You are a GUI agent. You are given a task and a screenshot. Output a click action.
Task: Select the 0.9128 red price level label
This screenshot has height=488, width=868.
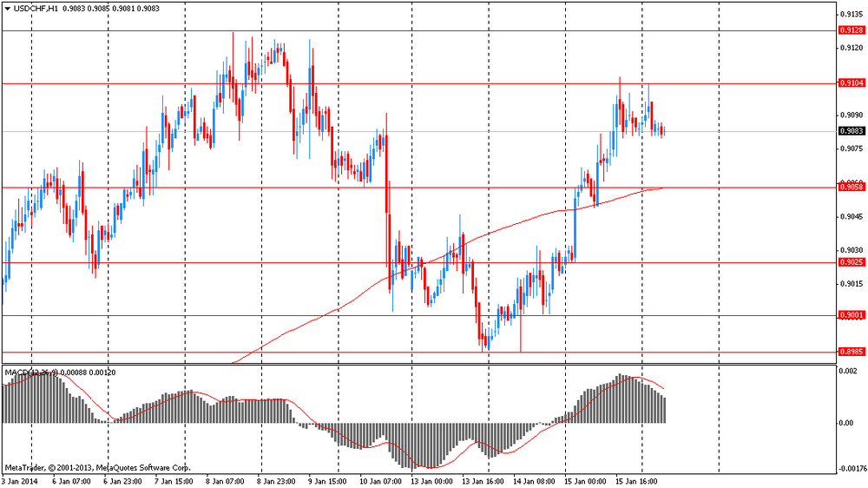click(x=851, y=30)
